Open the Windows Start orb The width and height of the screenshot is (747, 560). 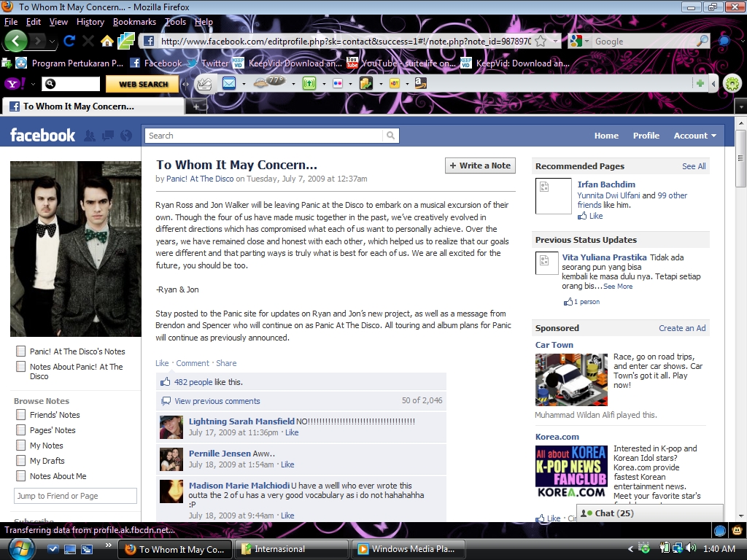(22, 548)
